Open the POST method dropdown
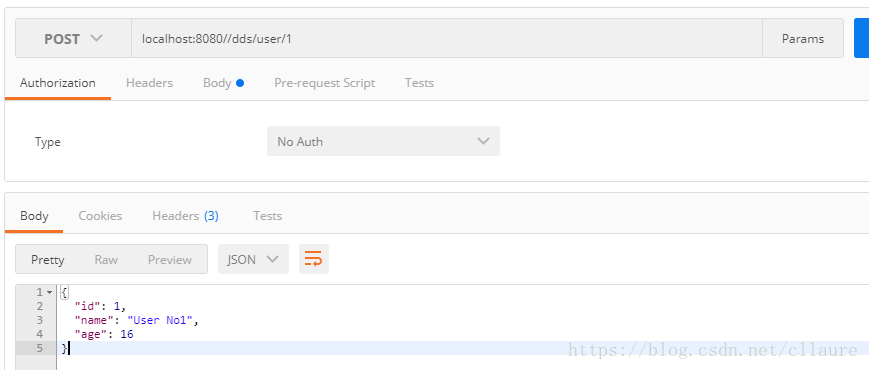 (73, 39)
